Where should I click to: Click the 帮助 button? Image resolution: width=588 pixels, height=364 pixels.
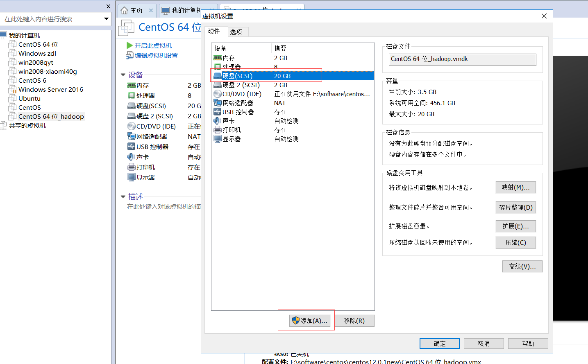pos(528,344)
